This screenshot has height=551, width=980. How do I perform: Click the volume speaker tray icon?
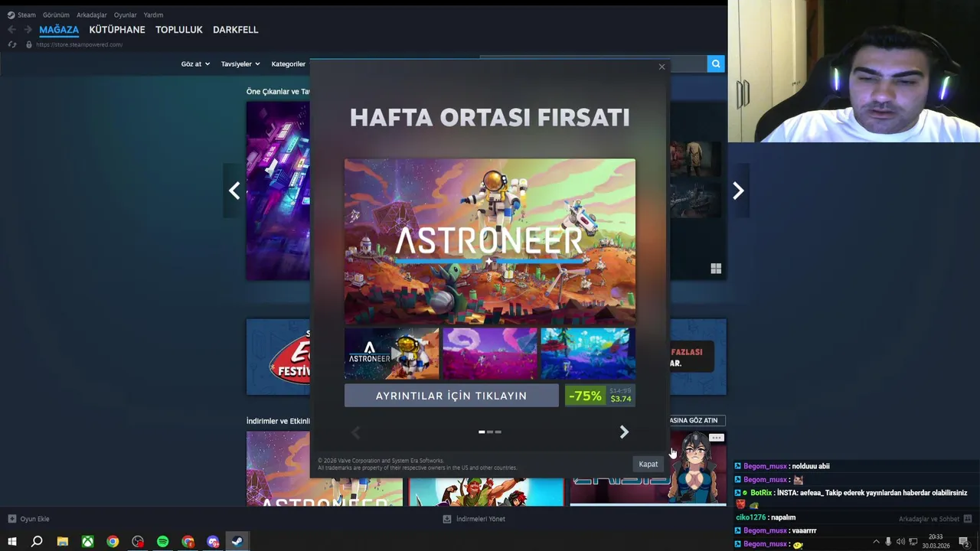pyautogui.click(x=900, y=542)
